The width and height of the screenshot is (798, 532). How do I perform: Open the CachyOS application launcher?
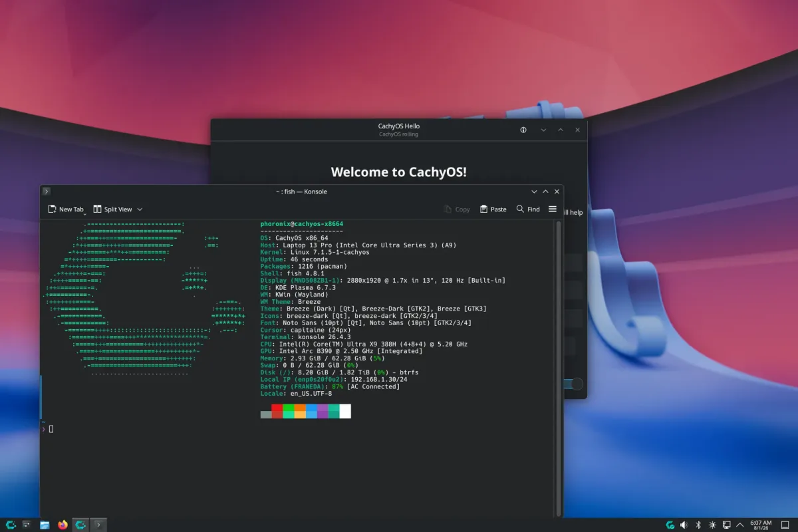point(11,525)
